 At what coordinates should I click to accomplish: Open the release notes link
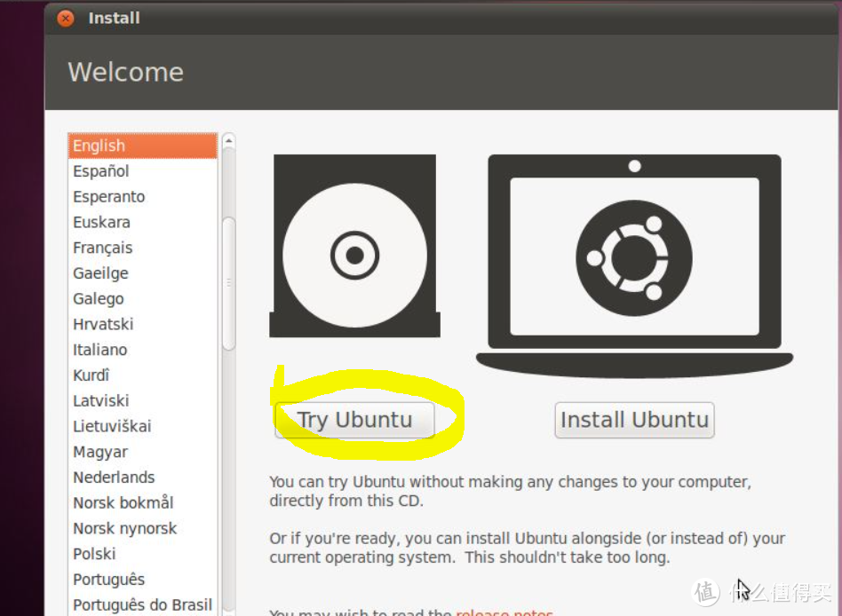(x=504, y=612)
